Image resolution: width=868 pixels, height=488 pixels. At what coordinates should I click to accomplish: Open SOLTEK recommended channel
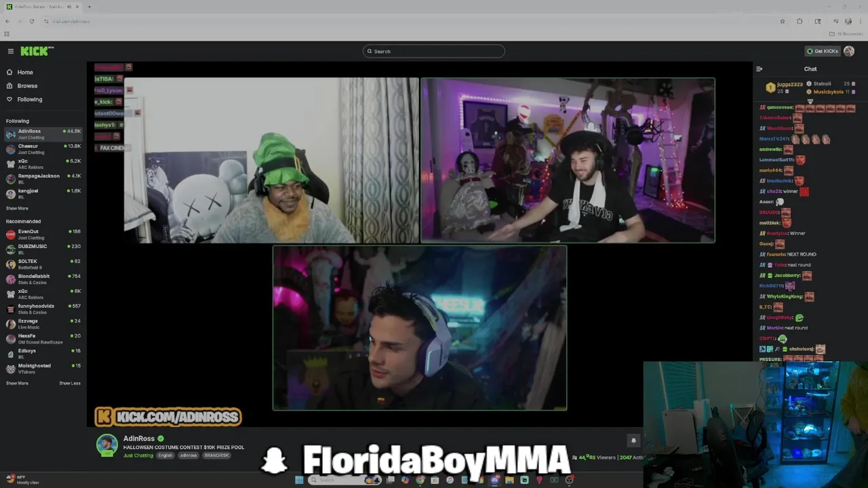tap(43, 264)
